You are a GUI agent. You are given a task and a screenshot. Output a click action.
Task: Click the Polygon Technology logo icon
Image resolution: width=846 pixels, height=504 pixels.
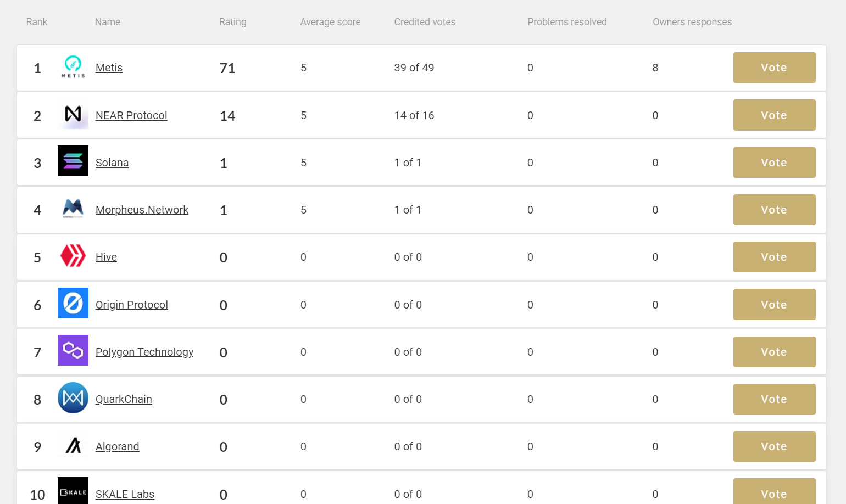click(x=73, y=350)
